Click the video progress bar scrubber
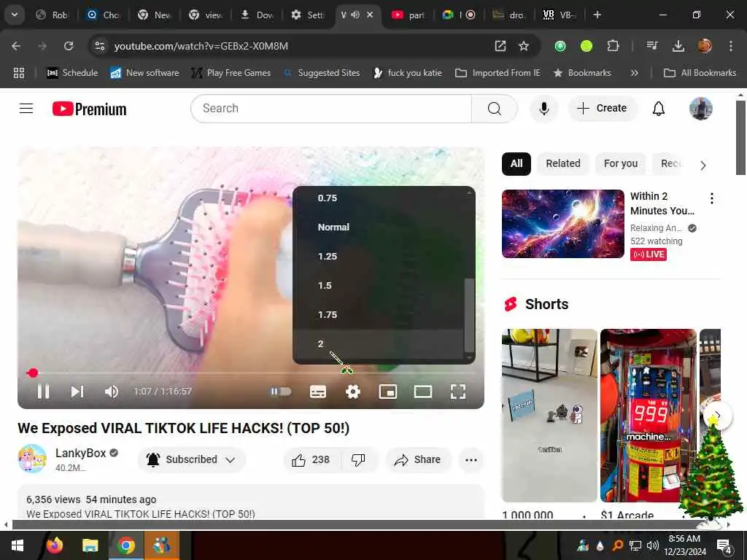 point(32,373)
